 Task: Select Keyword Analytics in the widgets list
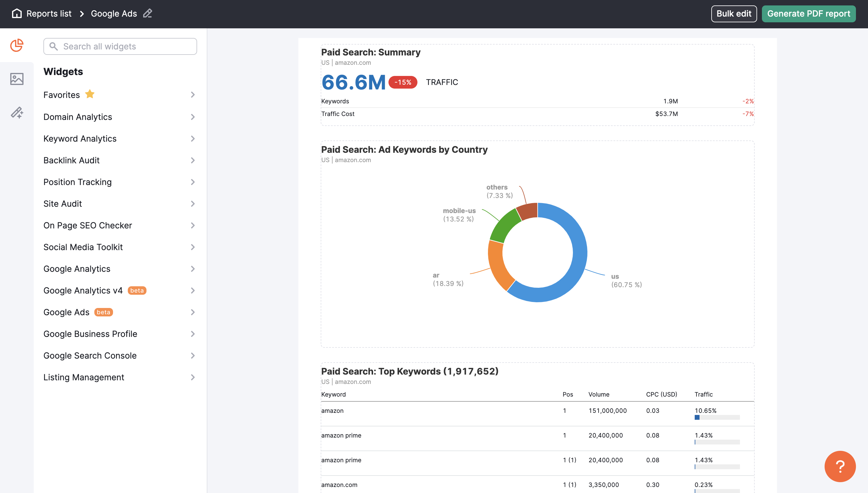pyautogui.click(x=80, y=139)
